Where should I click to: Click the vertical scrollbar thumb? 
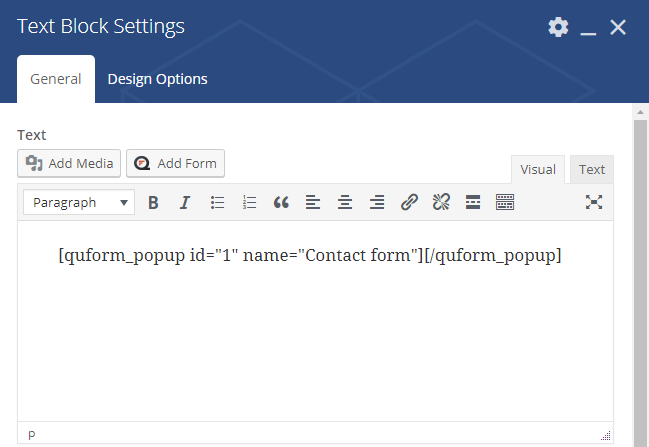tap(640, 284)
